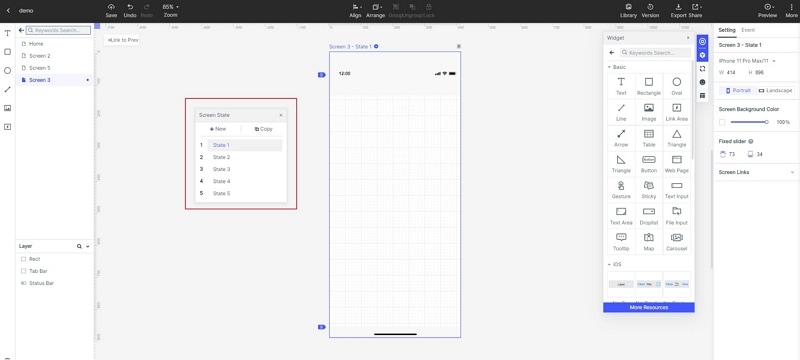Go back using the arrow beside demo
Image resolution: width=800 pixels, height=360 pixels.
click(8, 10)
